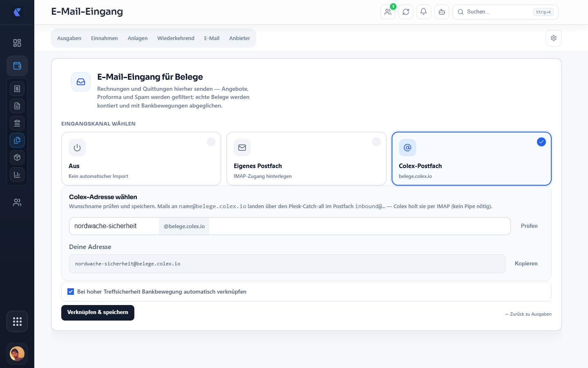Open the receipt dollar icon in sidebar
The image size is (588, 368).
tap(17, 89)
